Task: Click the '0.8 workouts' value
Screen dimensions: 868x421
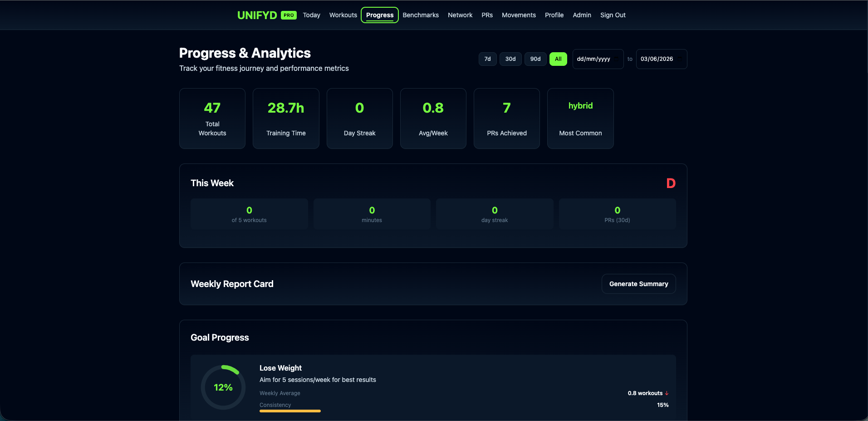Action: tap(645, 393)
